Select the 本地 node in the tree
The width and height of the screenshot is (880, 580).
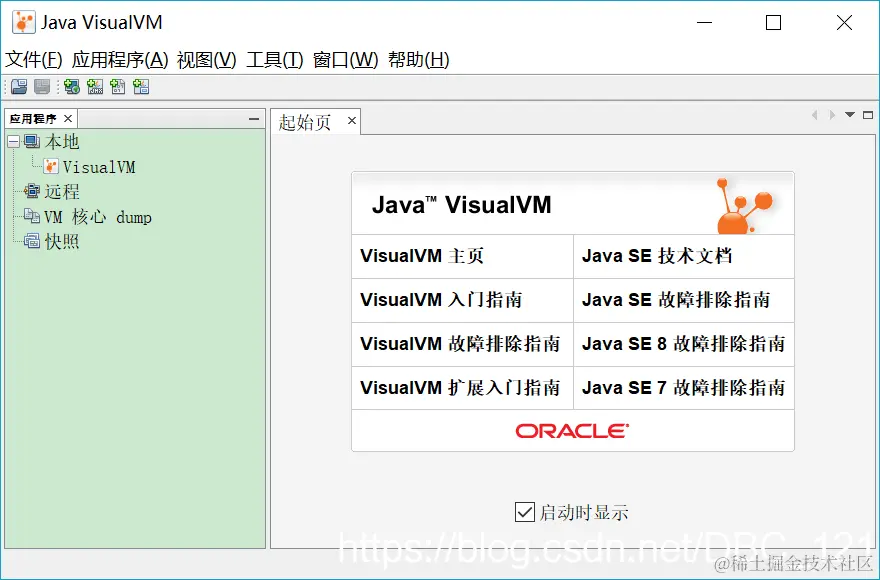coord(62,141)
